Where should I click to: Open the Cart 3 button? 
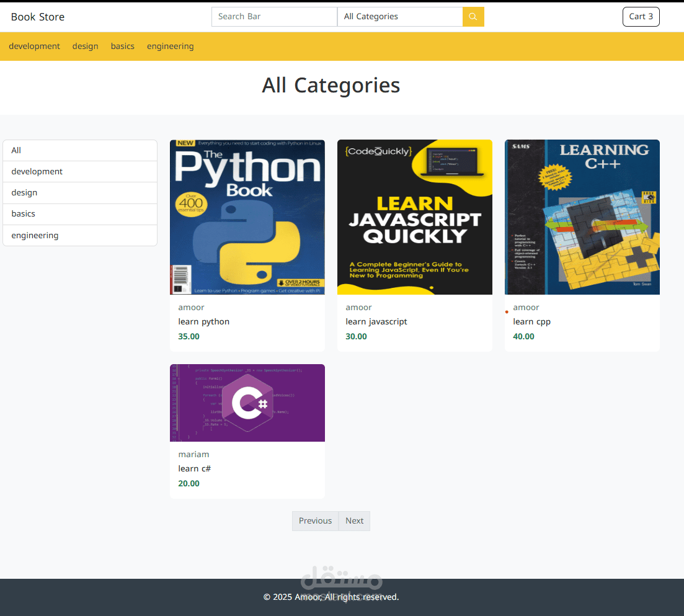[x=641, y=17]
